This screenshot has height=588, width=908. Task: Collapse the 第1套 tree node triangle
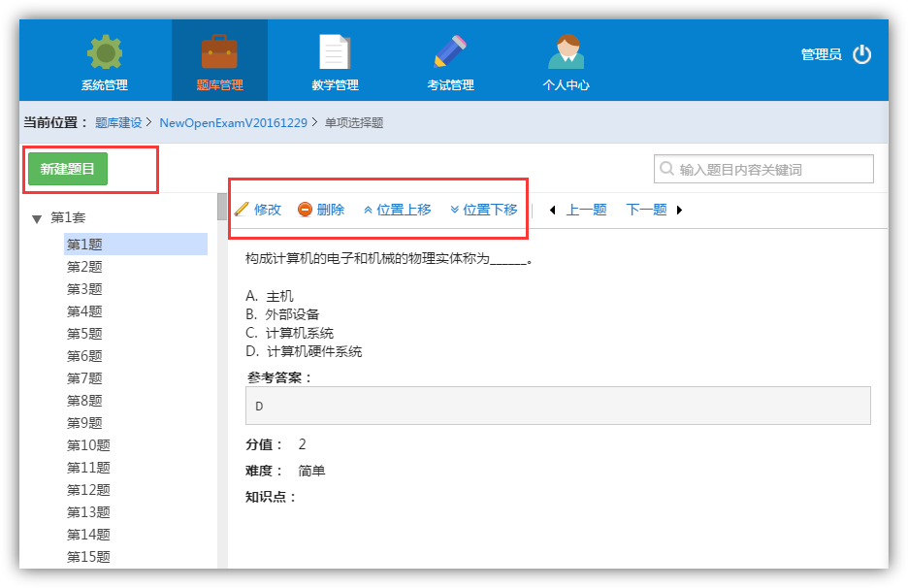click(x=37, y=218)
